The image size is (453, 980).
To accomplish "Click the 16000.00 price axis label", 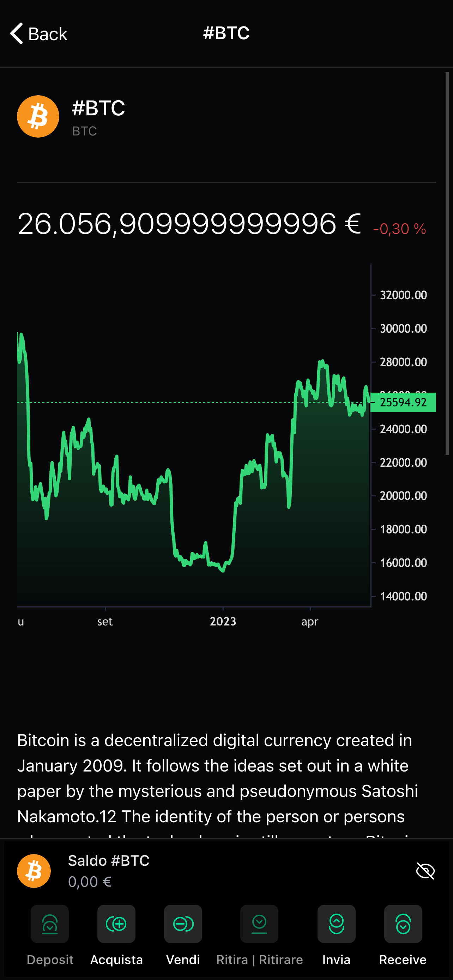I will pos(403,562).
